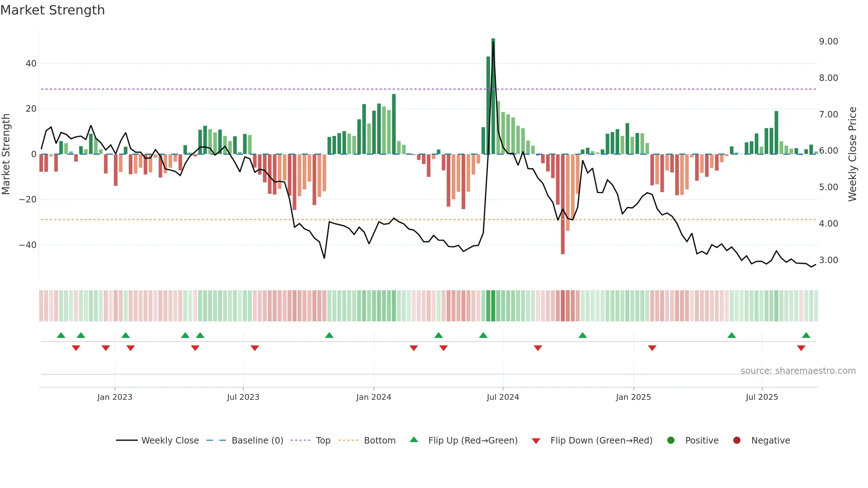Click the tallest dark green strength bar
868x488 pixels.
493,96
